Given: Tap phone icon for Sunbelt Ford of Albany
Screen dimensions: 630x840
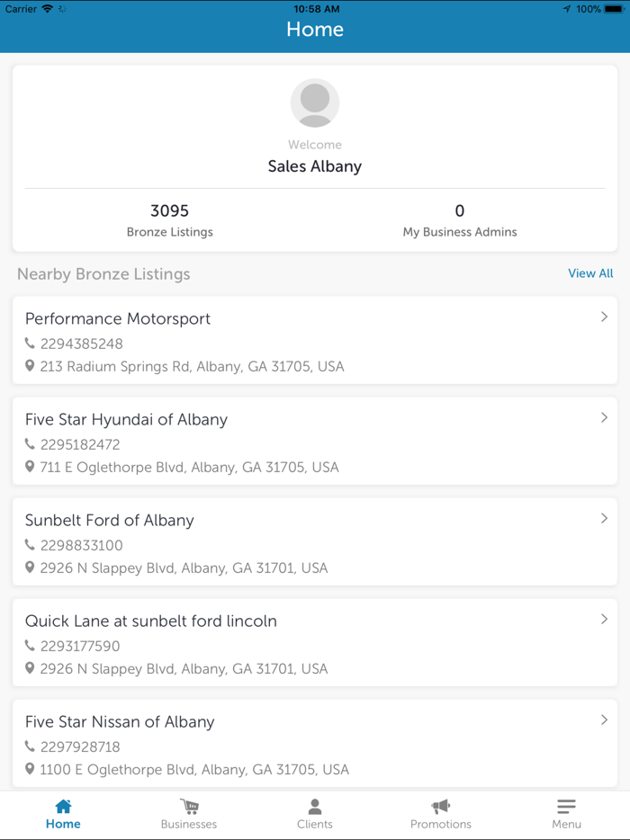Looking at the screenshot, I should coord(30,545).
